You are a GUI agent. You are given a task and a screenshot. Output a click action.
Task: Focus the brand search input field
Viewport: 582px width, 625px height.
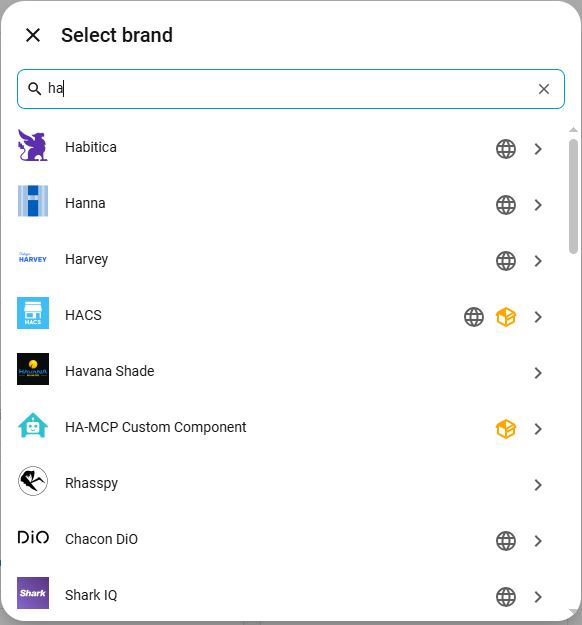(x=291, y=89)
